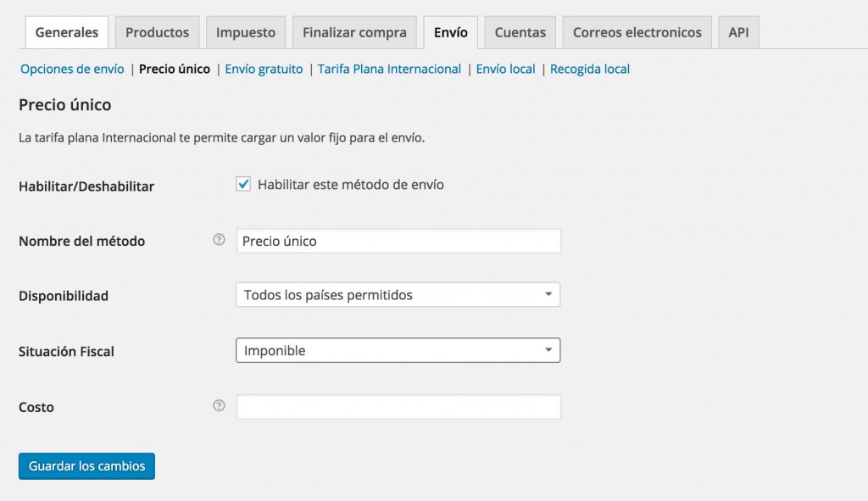Screen dimensions: 868x501
Task: Open the Cuentas tab
Action: [520, 32]
